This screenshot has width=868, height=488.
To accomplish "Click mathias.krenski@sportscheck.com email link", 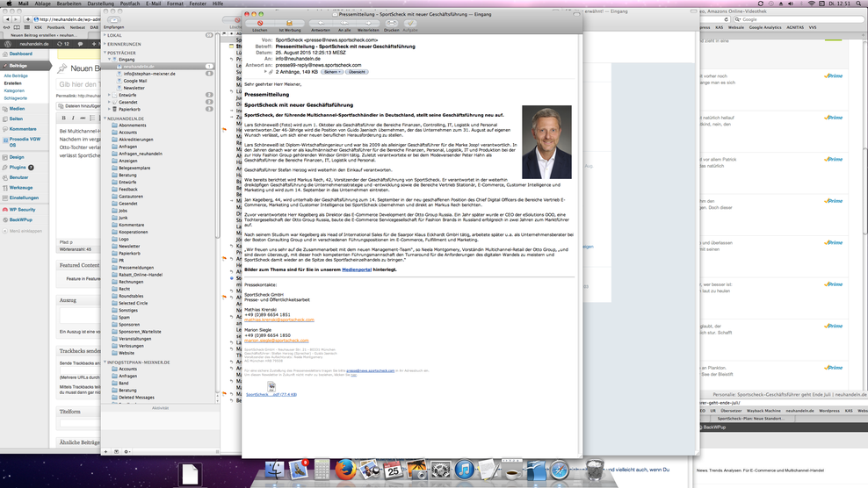I will pyautogui.click(x=279, y=319).
